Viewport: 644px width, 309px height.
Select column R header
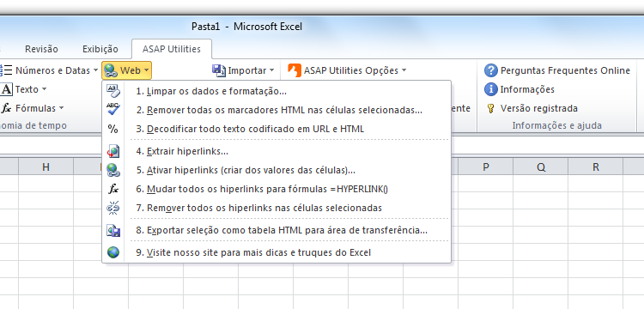click(x=596, y=167)
